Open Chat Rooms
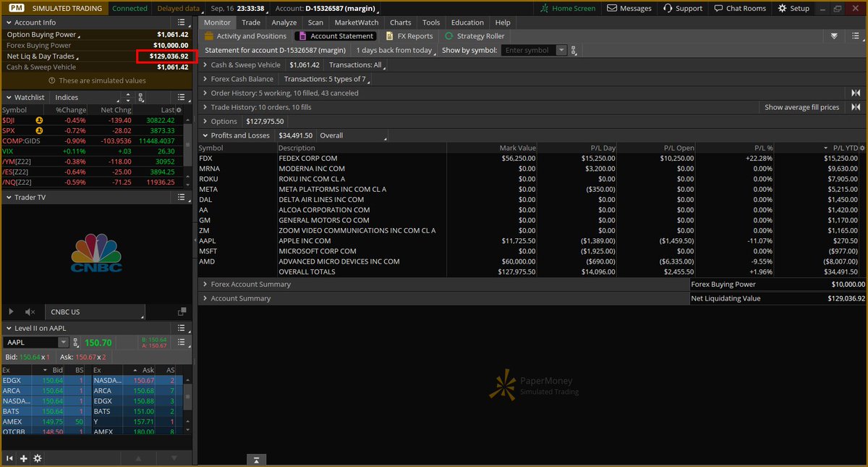The width and height of the screenshot is (868, 467). [740, 8]
